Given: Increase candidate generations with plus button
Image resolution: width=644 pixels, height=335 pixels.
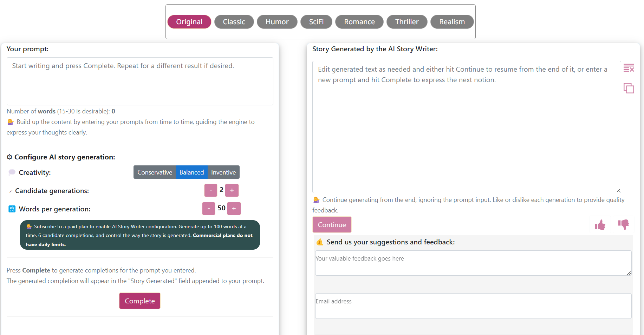Looking at the screenshot, I should click(x=232, y=190).
